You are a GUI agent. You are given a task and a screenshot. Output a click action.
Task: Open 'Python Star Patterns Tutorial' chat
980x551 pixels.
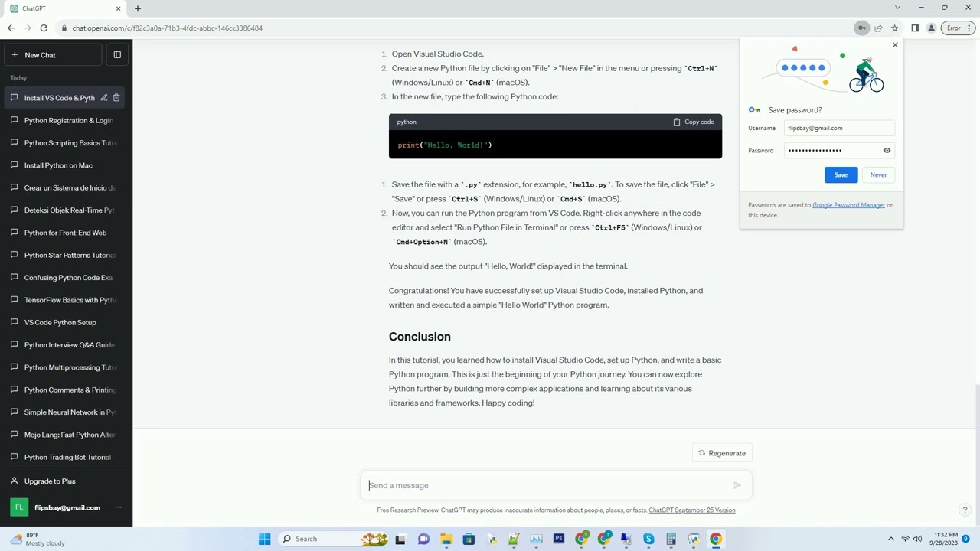[x=63, y=255]
